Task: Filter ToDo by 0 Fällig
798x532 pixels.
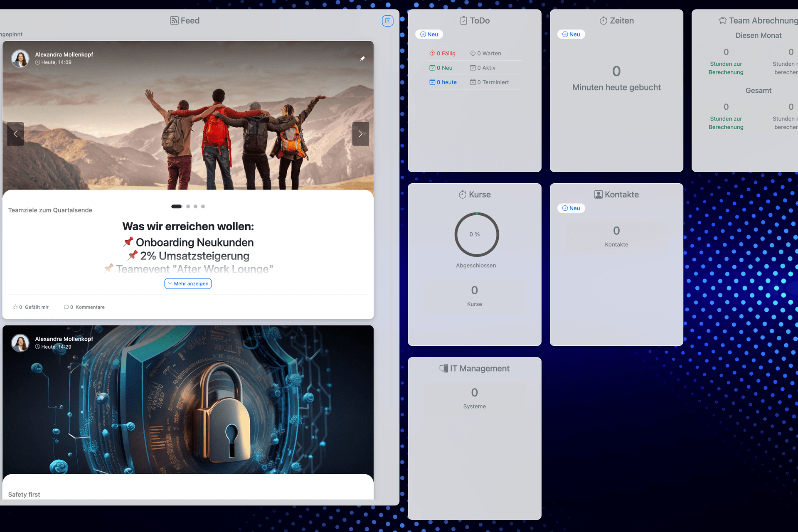Action: click(443, 54)
